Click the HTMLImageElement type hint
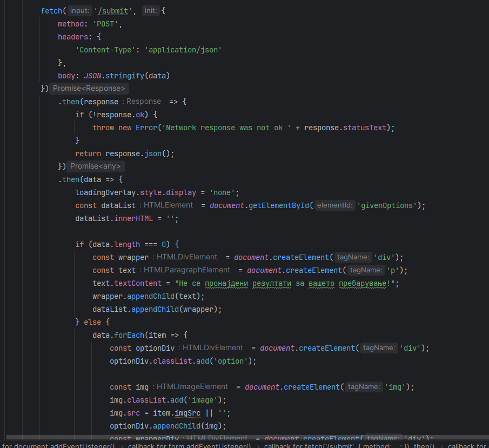The width and height of the screenshot is (489, 448). coord(192,387)
